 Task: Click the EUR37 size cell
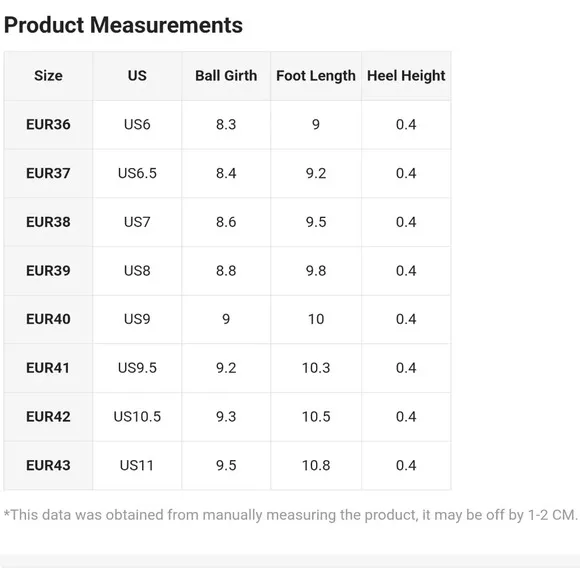(48, 174)
